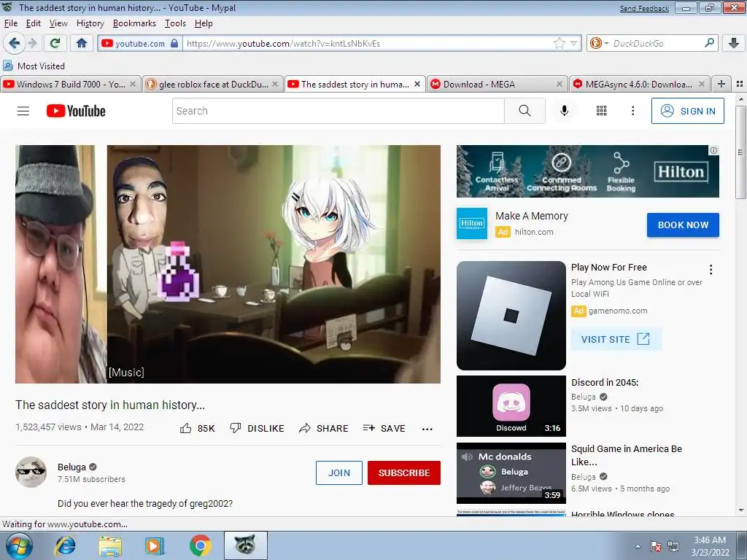Open the list all tabs button
This screenshot has height=560, width=747.
click(740, 84)
